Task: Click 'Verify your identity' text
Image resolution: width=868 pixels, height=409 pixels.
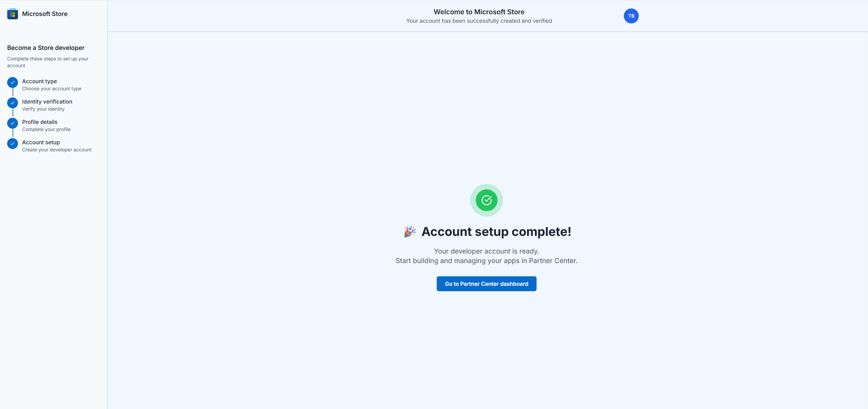Action: click(43, 109)
